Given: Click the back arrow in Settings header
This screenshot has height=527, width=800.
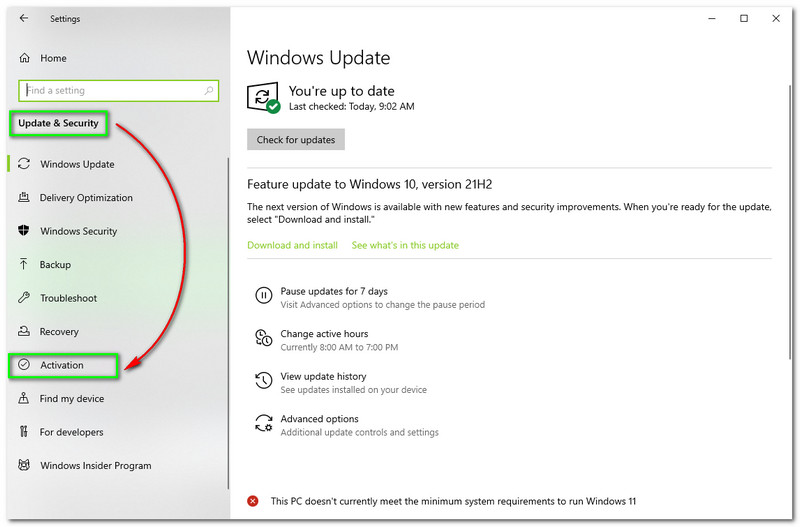Looking at the screenshot, I should click(x=24, y=18).
